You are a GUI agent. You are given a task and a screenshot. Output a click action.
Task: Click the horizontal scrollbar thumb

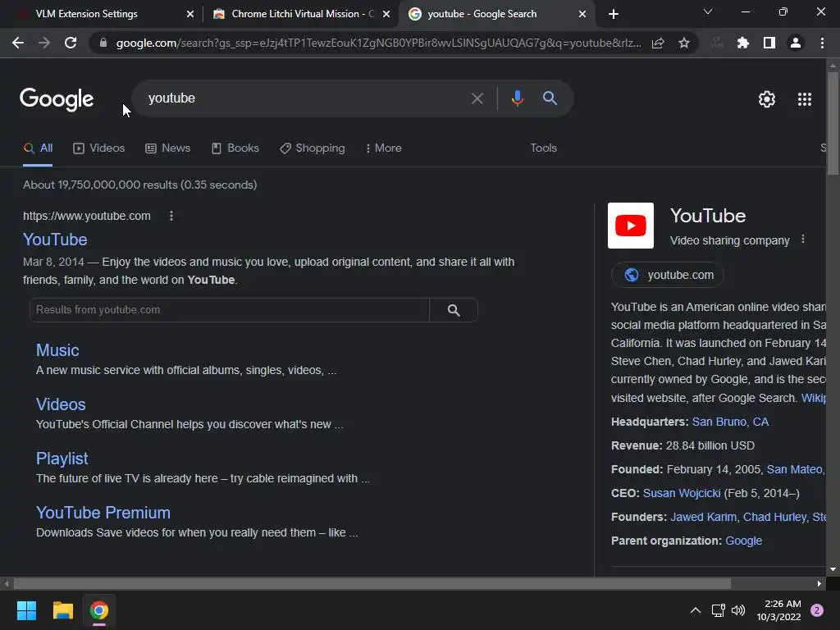[x=372, y=583]
